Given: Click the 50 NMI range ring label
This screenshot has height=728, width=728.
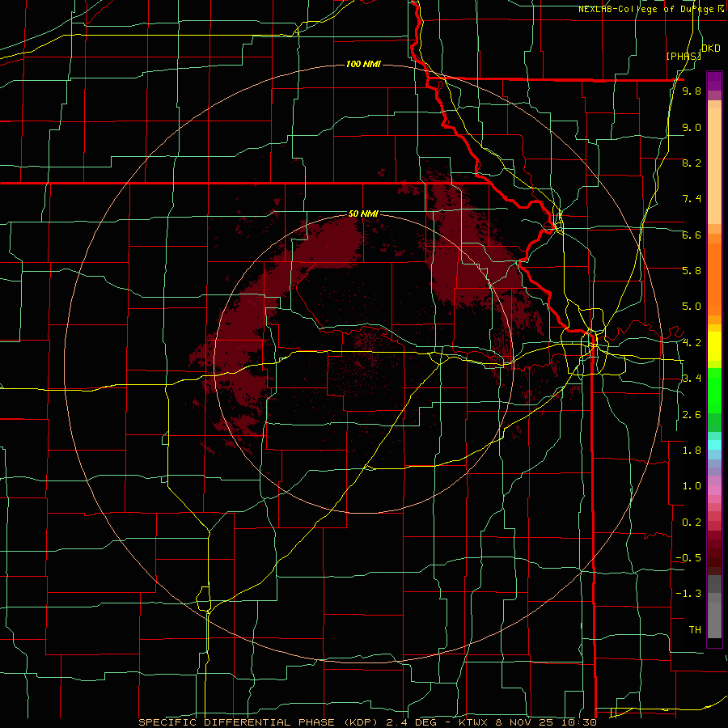Looking at the screenshot, I should tap(363, 214).
